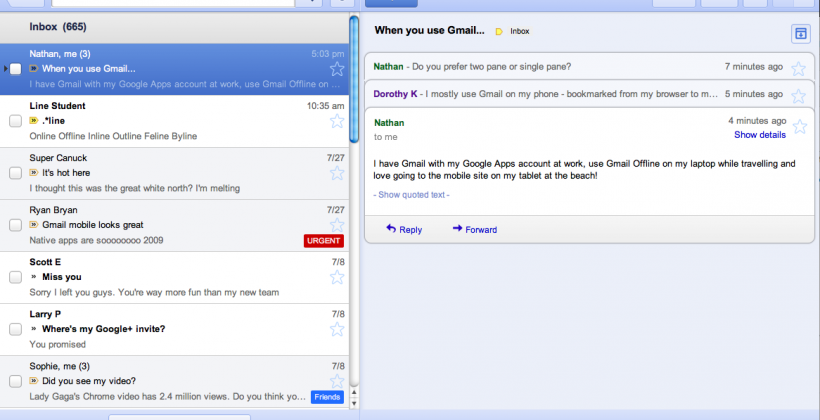Star the 'It's hot here' email
This screenshot has width=820, height=420.
pyautogui.click(x=337, y=173)
